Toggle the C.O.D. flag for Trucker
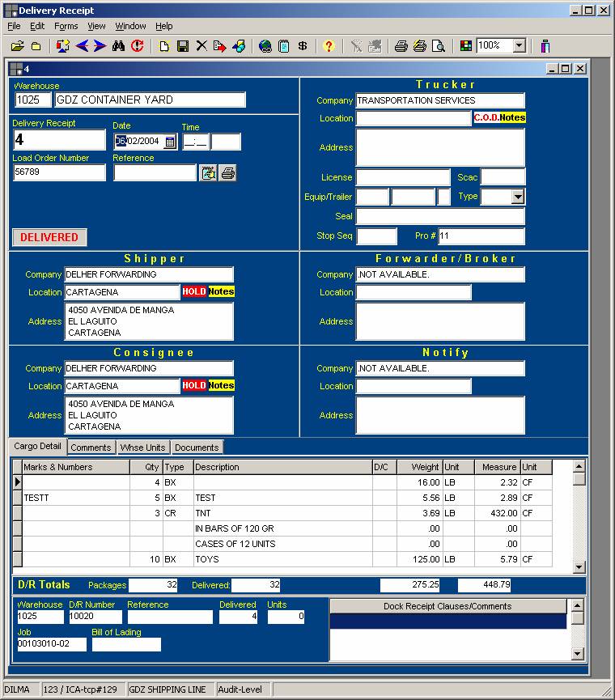 [x=486, y=118]
